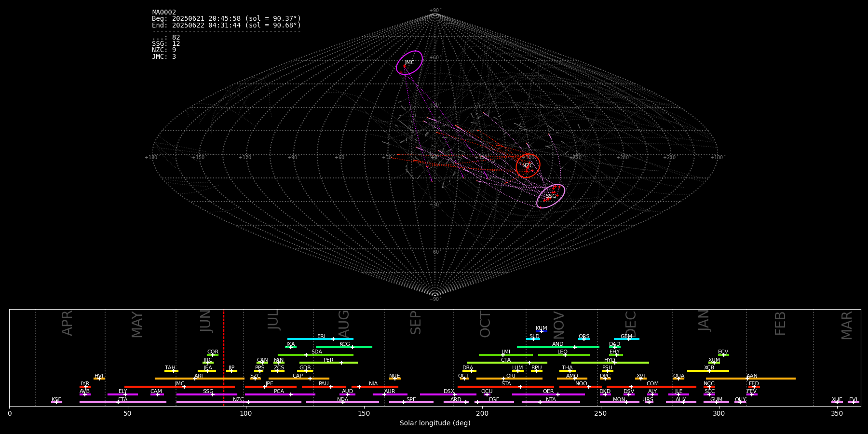Click the LYR shower label
The image size is (868, 434).
pyautogui.click(x=85, y=384)
